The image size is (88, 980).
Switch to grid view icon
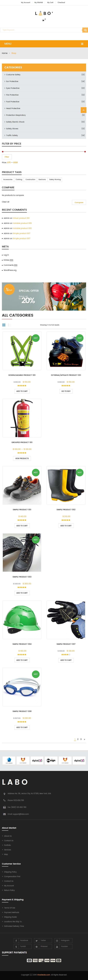point(4,325)
